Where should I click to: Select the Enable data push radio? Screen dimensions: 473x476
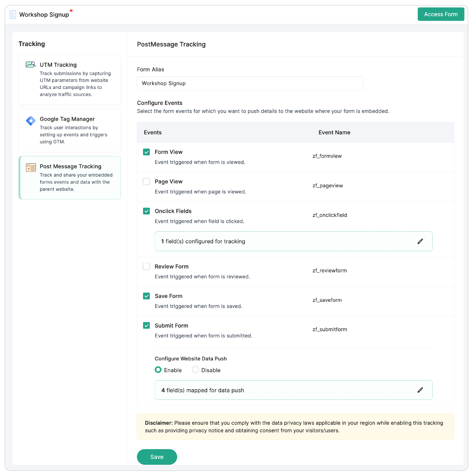point(158,370)
